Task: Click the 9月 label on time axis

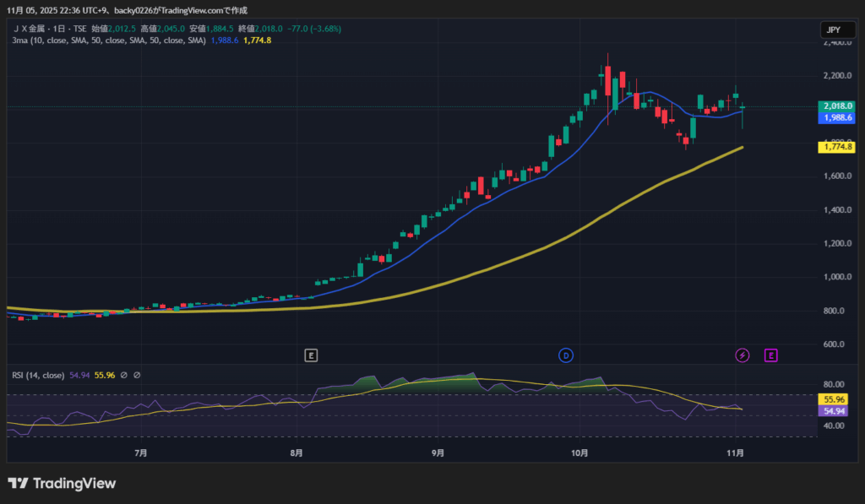Action: point(438,453)
